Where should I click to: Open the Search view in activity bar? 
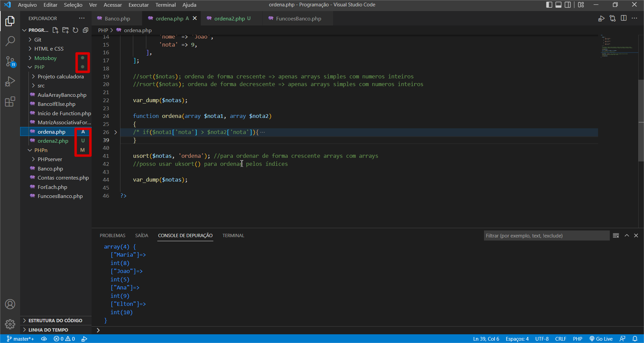tap(10, 41)
